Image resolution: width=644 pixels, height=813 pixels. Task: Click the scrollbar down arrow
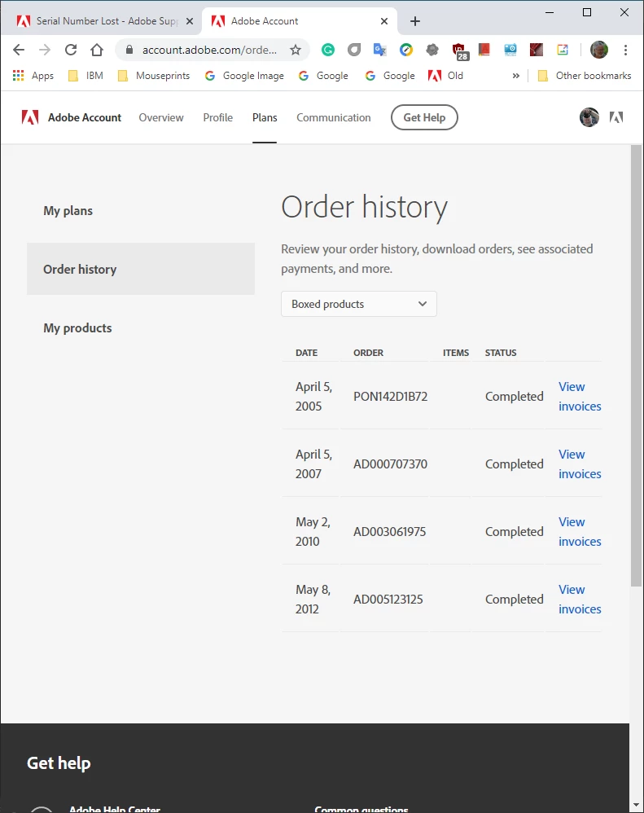pos(636,805)
